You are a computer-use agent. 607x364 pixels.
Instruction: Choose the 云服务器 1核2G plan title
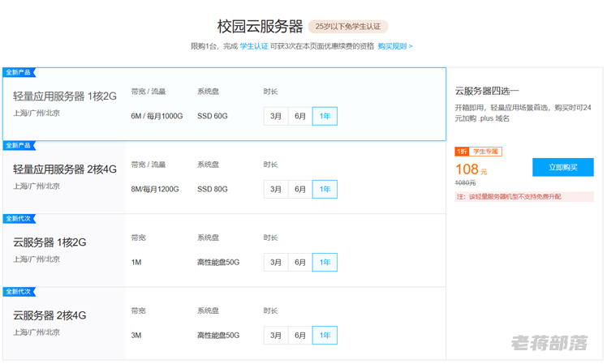(50, 242)
